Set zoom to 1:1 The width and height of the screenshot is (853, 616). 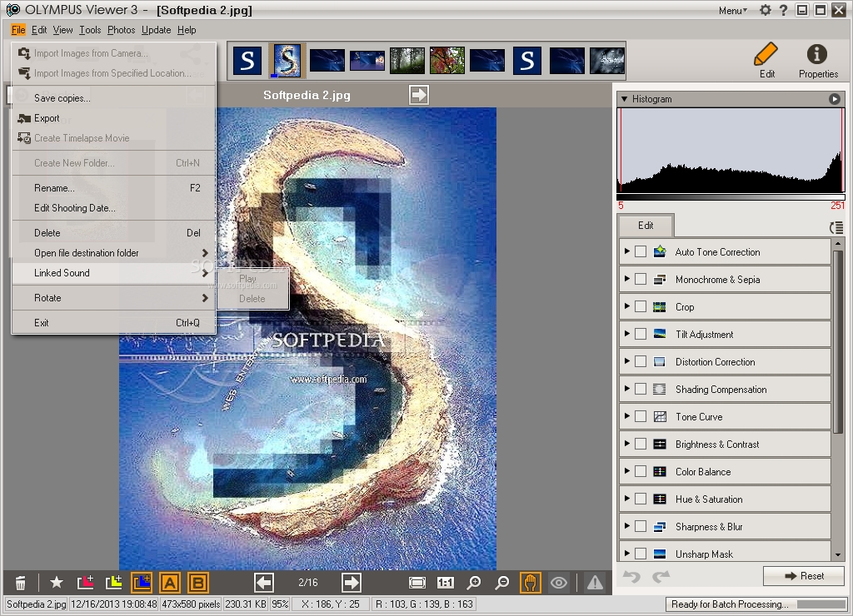(446, 583)
